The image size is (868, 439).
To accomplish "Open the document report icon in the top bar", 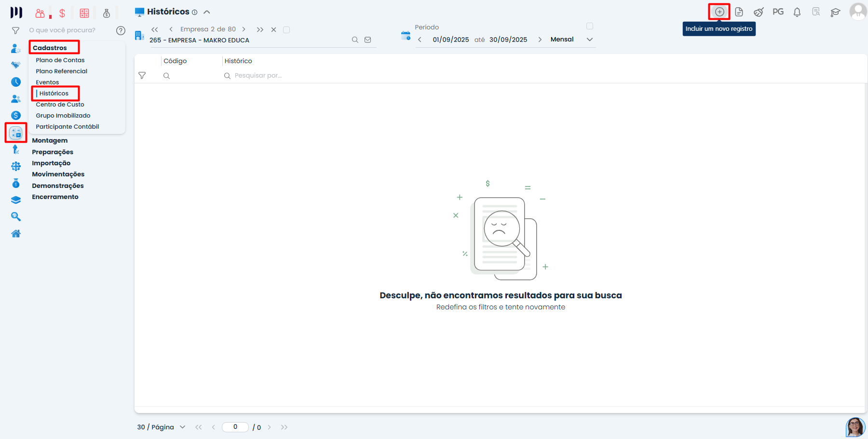I will coord(739,12).
